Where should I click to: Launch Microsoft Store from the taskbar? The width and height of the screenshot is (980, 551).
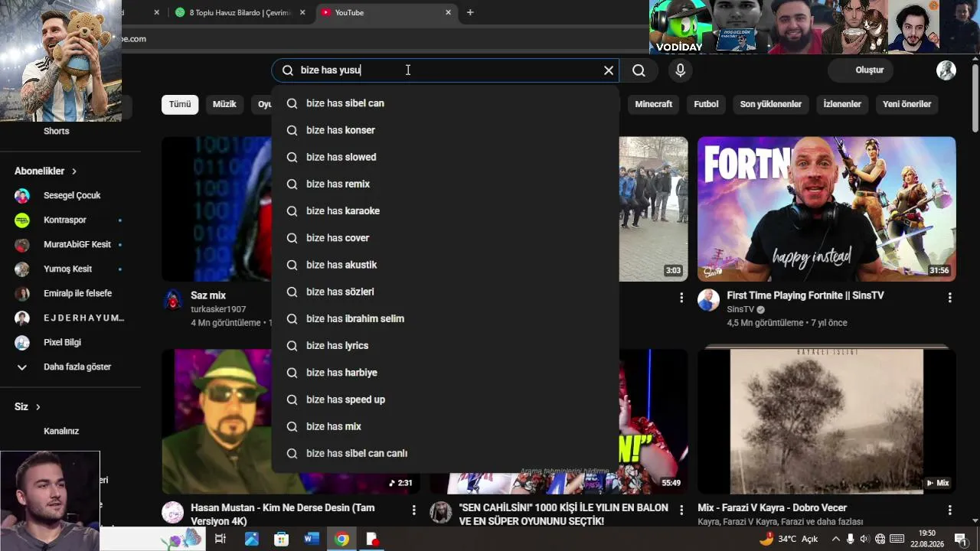282,539
